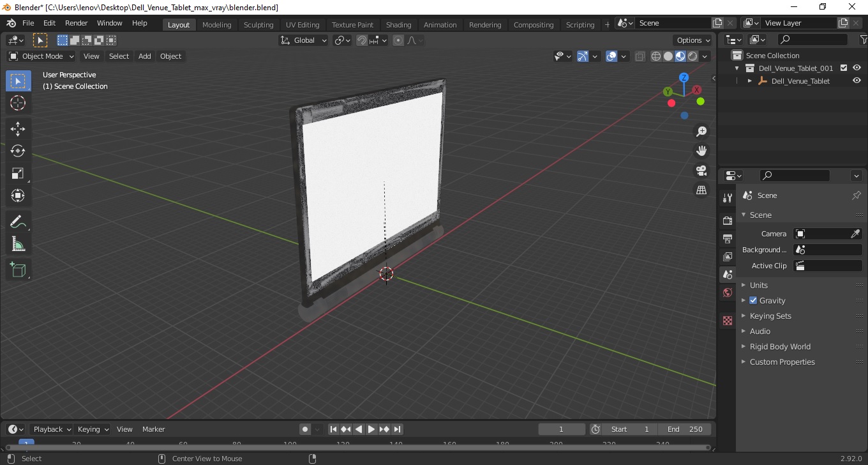Switch to the Shading workspace tab
This screenshot has height=465, width=868.
398,25
